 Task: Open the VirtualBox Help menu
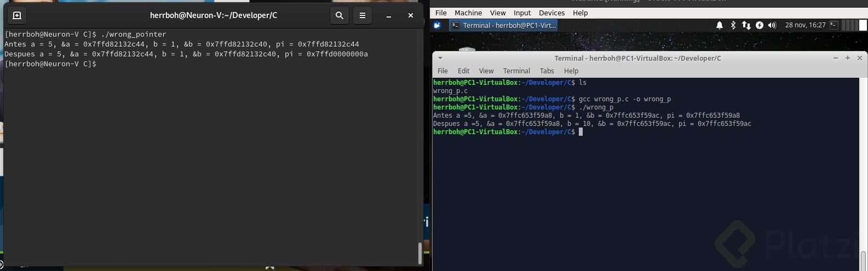580,13
